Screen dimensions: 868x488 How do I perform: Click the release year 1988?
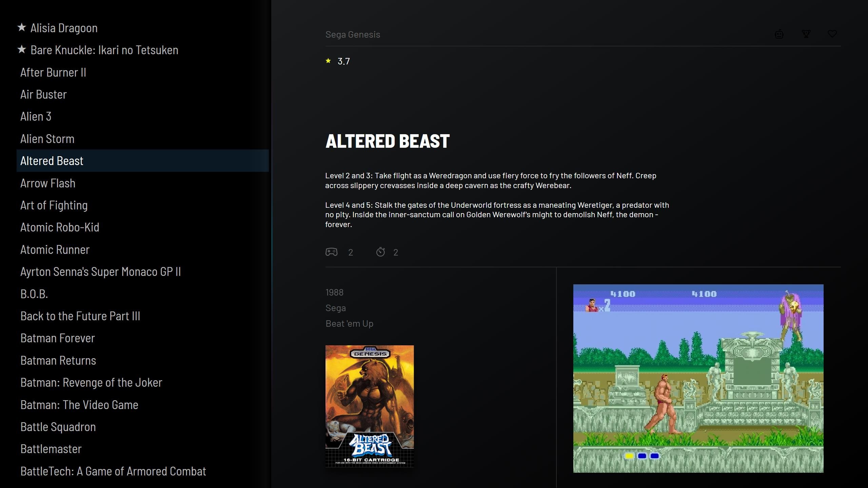(334, 292)
